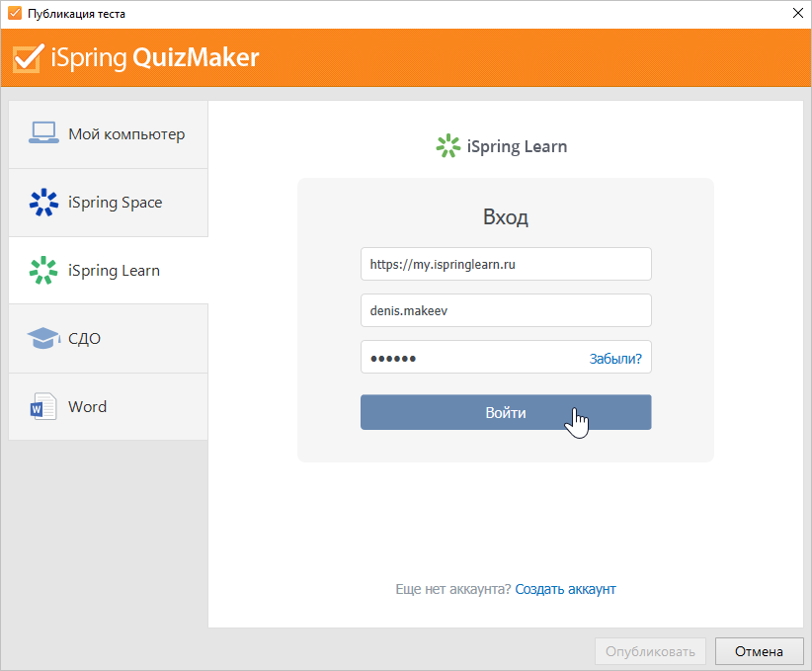The width and height of the screenshot is (812, 671).
Task: Click the Забыли? password link
Action: [x=615, y=358]
